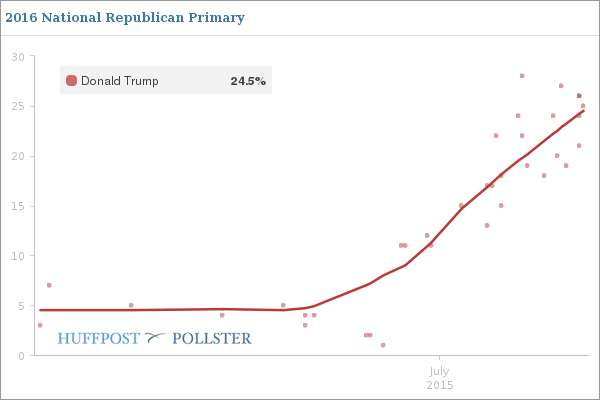The image size is (600, 400).
Task: Click the y-axis label 5
Action: point(20,306)
